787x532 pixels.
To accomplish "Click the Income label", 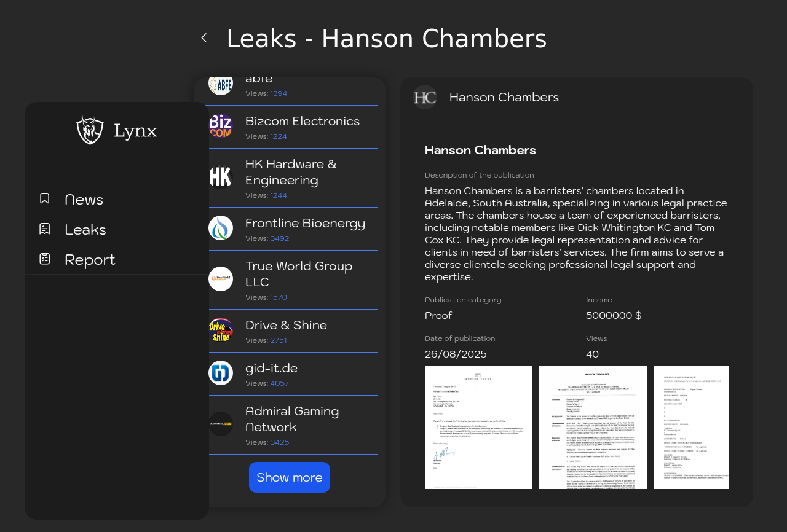I will [599, 300].
